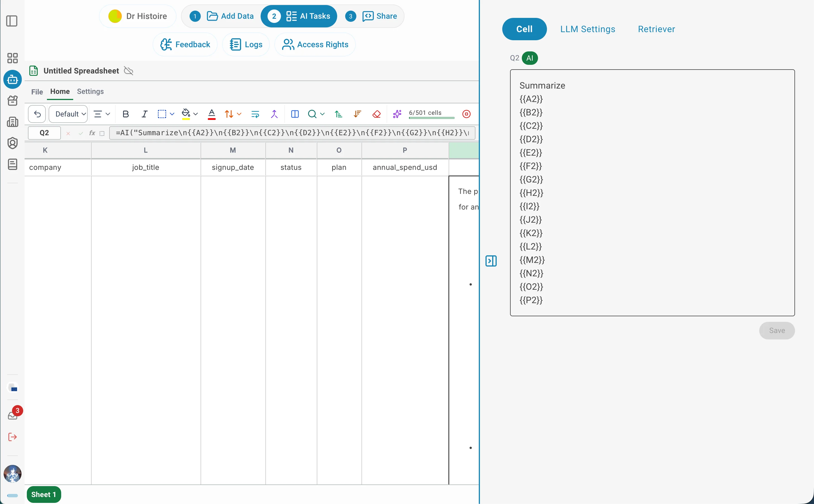Image resolution: width=814 pixels, height=504 pixels.
Task: Click the red stop processing button
Action: coord(466,114)
